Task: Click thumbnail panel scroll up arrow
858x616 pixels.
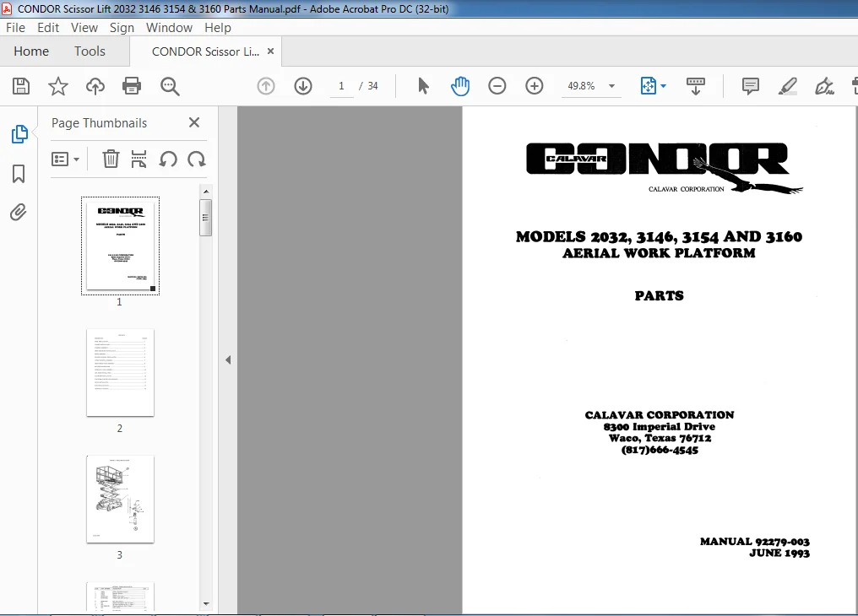Action: pyautogui.click(x=206, y=192)
